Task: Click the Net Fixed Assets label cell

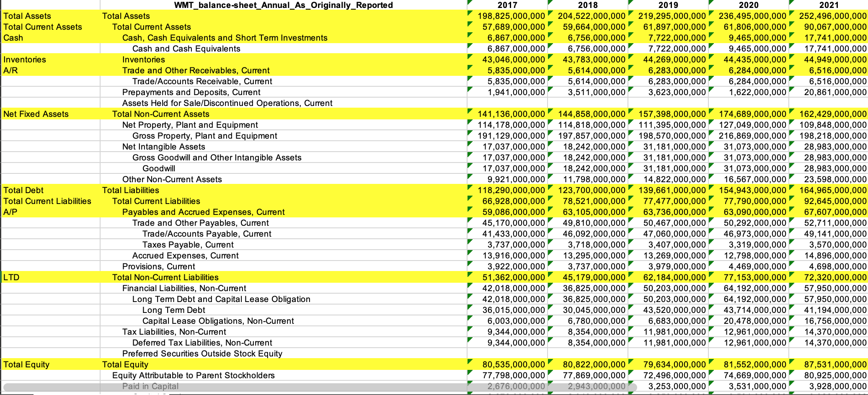Action: coord(50,114)
